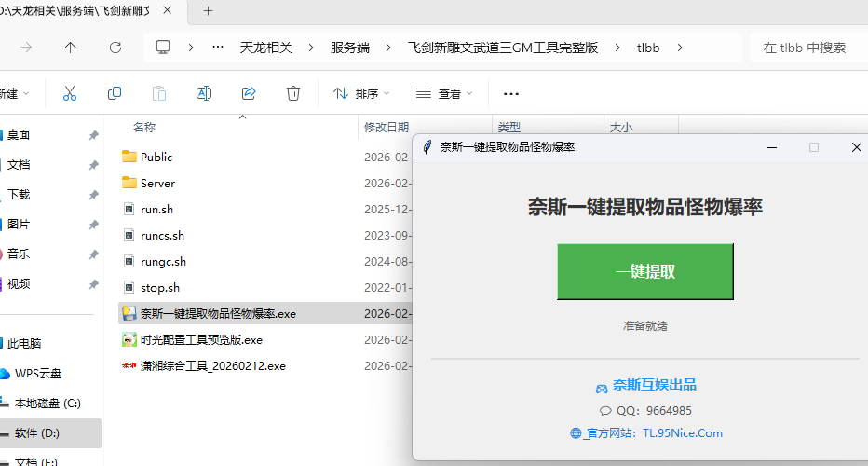
Task: Select the stop.sh file
Action: point(160,288)
